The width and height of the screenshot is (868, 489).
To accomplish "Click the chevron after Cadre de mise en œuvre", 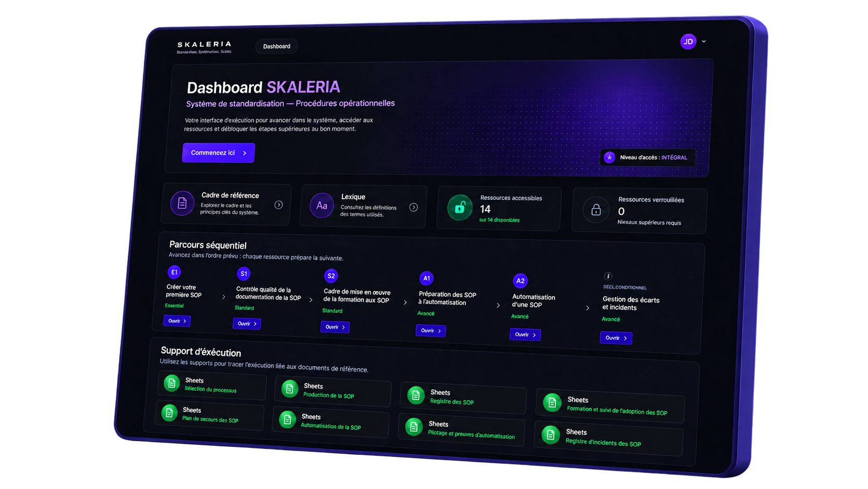I will pos(405,302).
